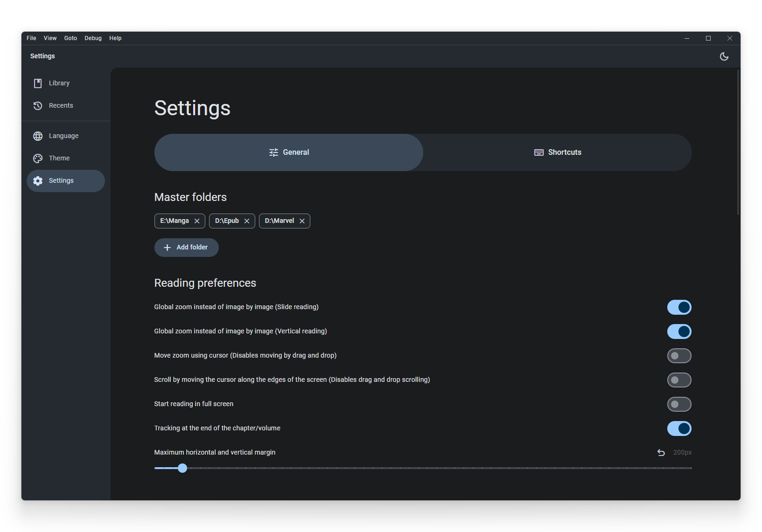The width and height of the screenshot is (762, 532).
Task: Click the Add folder button
Action: click(186, 247)
